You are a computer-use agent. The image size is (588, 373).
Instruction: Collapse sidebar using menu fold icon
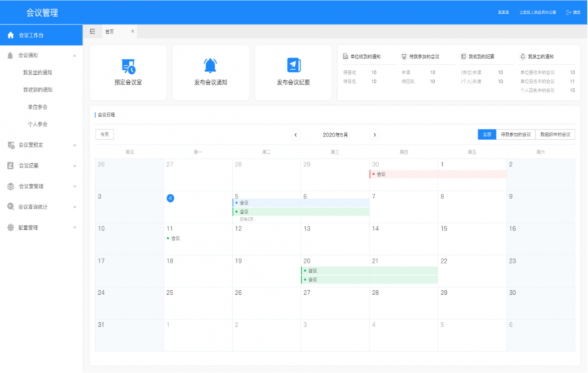[92, 31]
